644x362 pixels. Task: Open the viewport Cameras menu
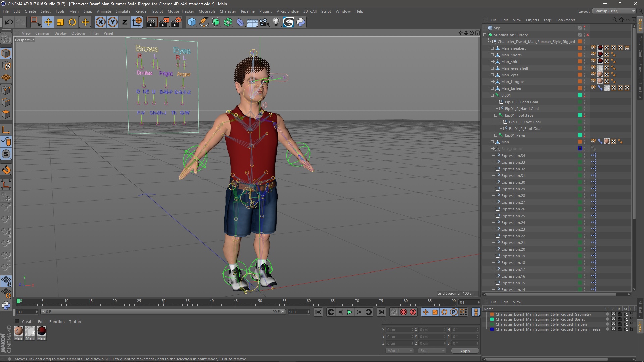pyautogui.click(x=42, y=33)
